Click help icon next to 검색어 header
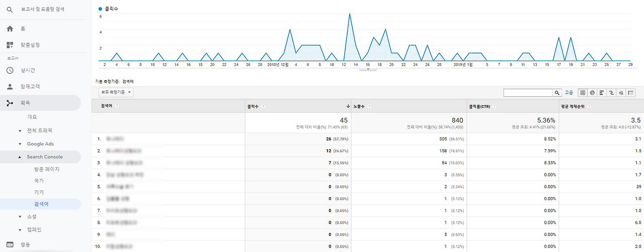The height and width of the screenshot is (252, 644). (117, 106)
